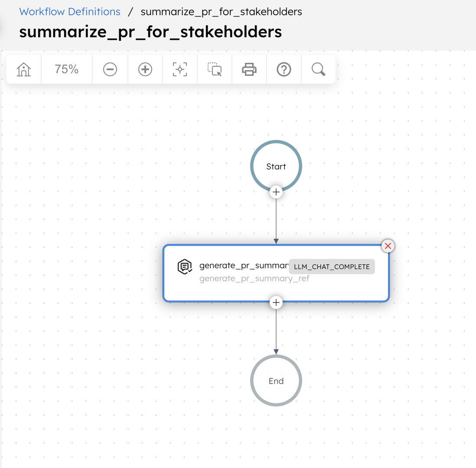
Task: Open the Workflow Definitions breadcrumb link
Action: (x=69, y=12)
